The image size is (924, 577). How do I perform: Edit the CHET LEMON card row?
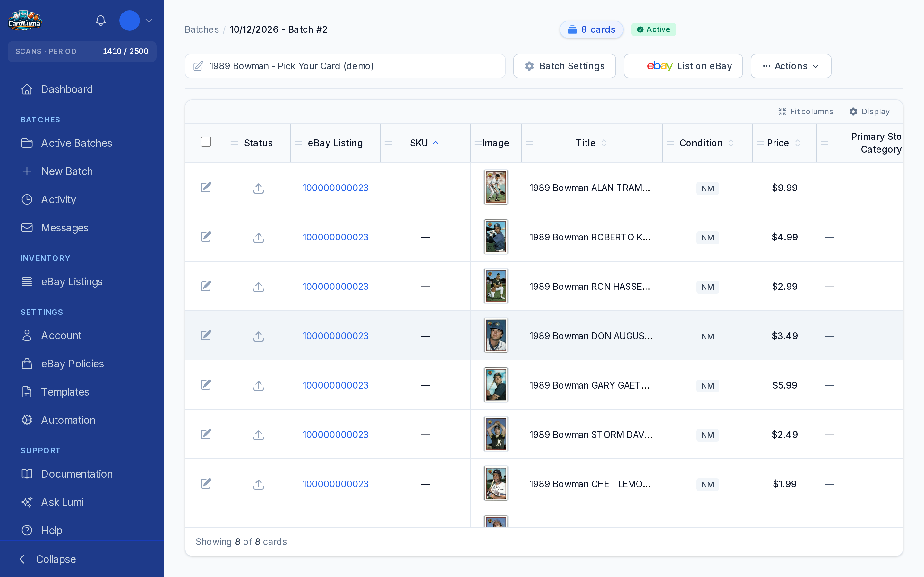(206, 483)
